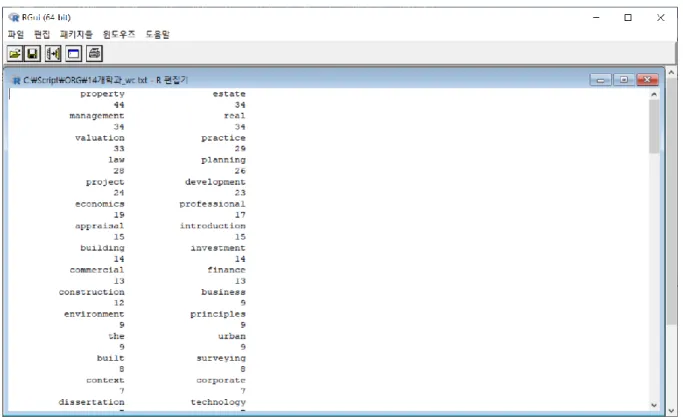Run line or selection toolbar icon
The height and width of the screenshot is (417, 683).
[53, 54]
